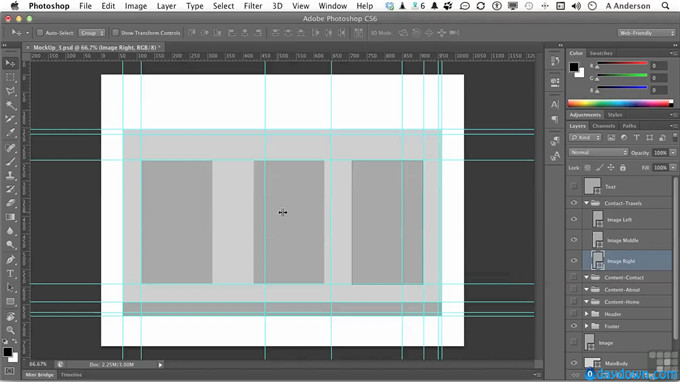The width and height of the screenshot is (680, 382).
Task: Open the Paragraph panel icon
Action: [555, 119]
